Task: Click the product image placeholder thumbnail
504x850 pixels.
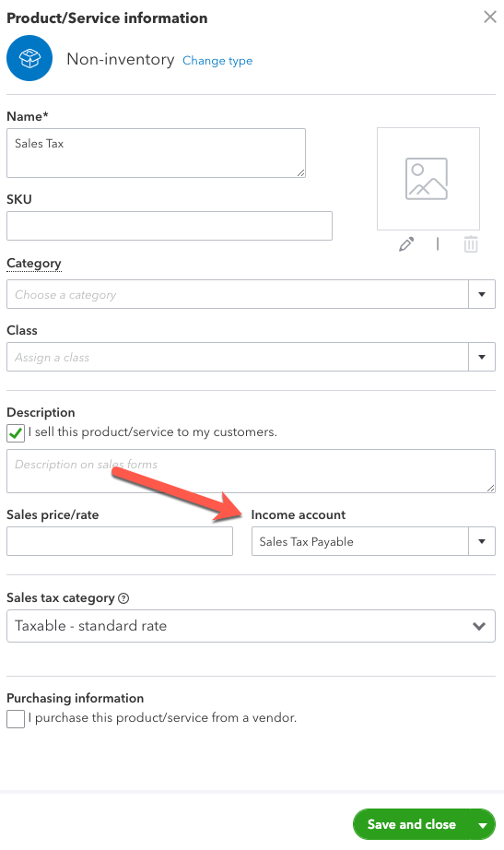Action: (x=428, y=179)
